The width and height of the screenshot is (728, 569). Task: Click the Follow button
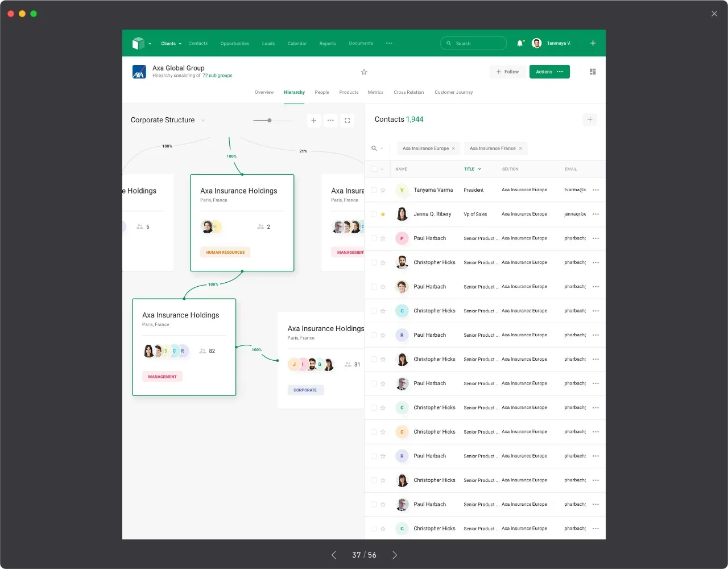pyautogui.click(x=507, y=72)
